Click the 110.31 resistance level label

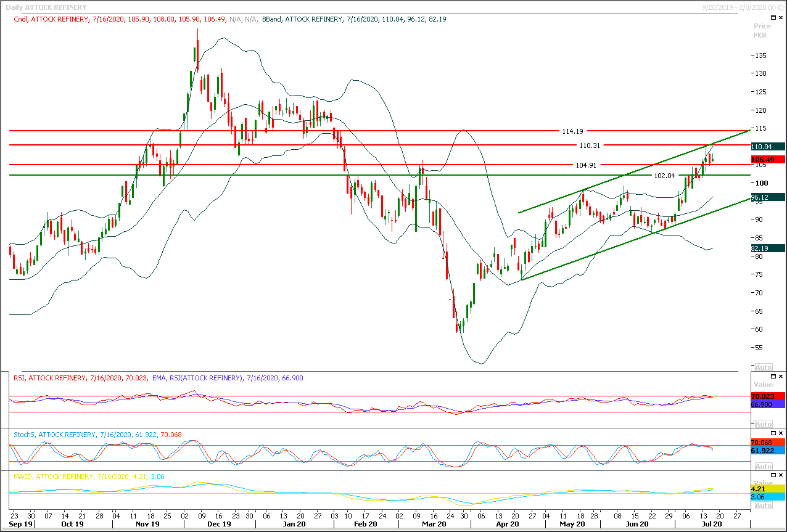(x=589, y=145)
